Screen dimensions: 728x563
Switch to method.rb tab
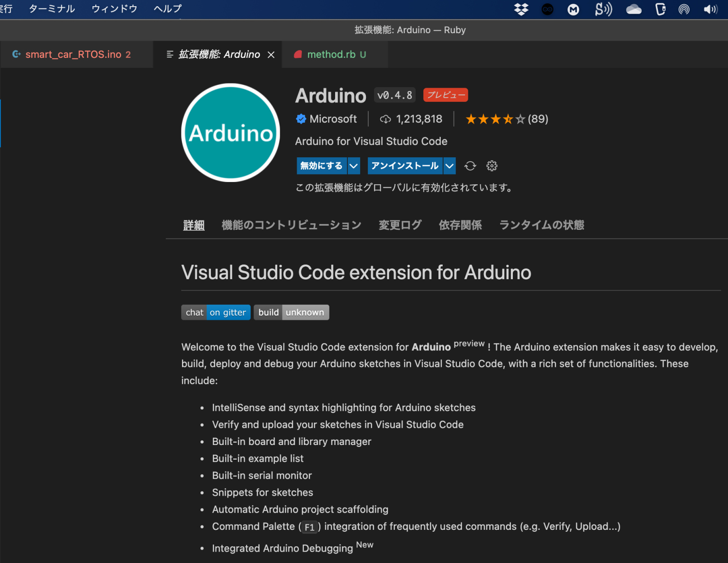335,54
